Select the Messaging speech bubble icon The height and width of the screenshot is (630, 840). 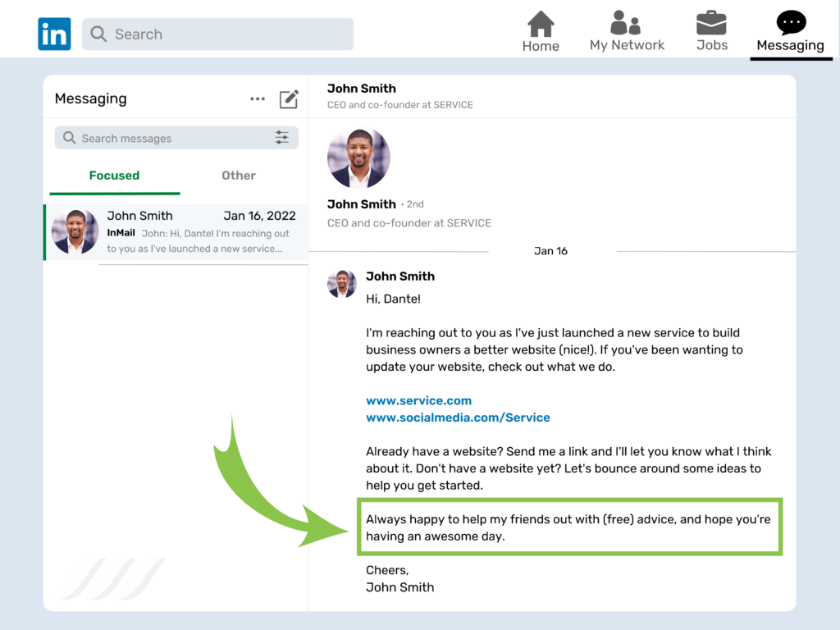pyautogui.click(x=790, y=23)
